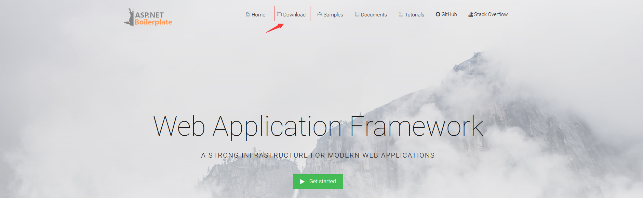Screen dimensions: 644x198
Task: Open the Samples menu item
Action: tap(330, 14)
